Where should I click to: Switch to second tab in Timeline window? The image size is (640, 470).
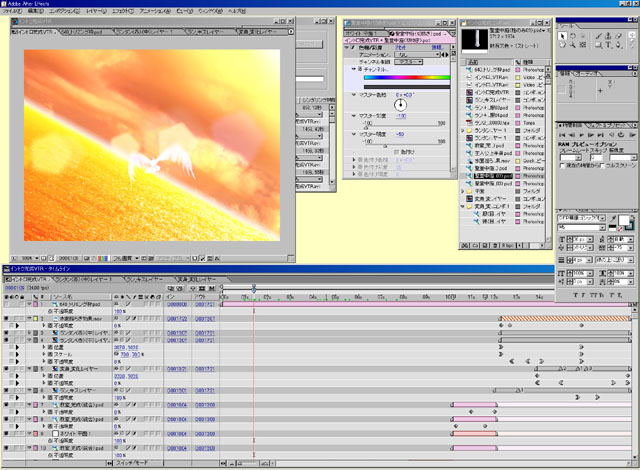click(83, 279)
